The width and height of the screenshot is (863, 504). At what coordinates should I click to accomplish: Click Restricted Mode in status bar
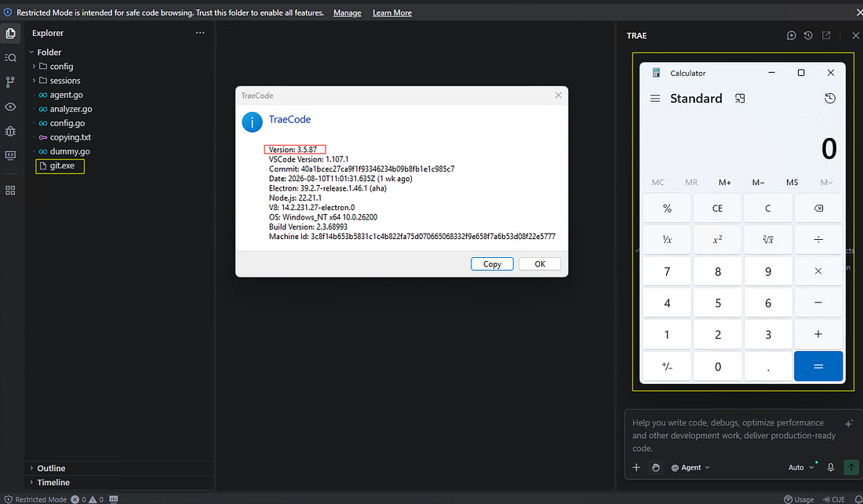point(35,499)
